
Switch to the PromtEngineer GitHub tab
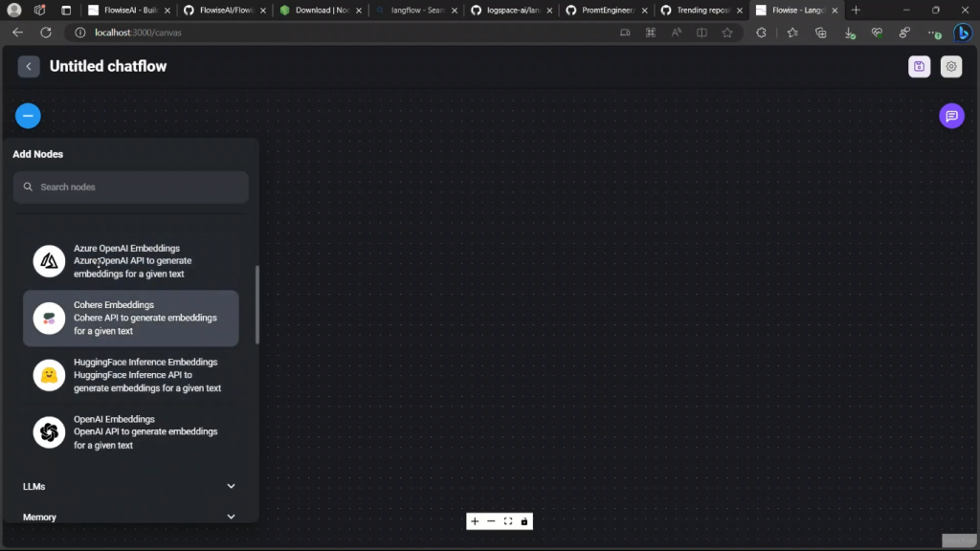click(x=606, y=10)
